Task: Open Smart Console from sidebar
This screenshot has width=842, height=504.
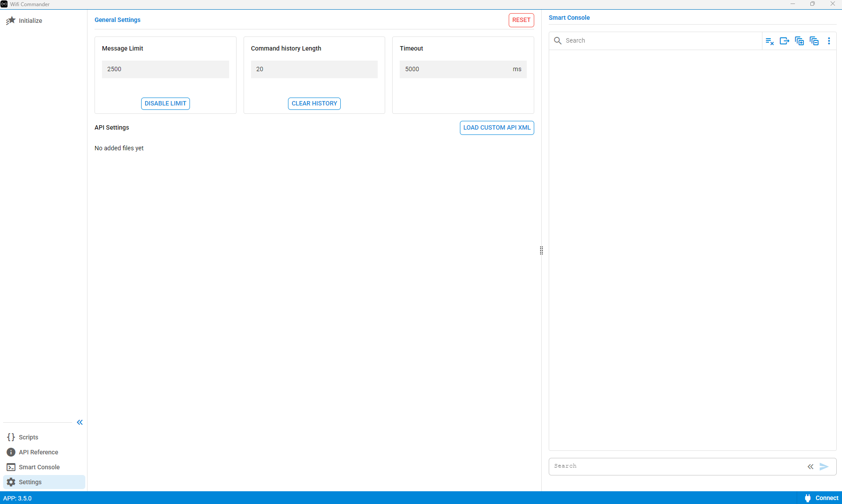Action: (44, 467)
